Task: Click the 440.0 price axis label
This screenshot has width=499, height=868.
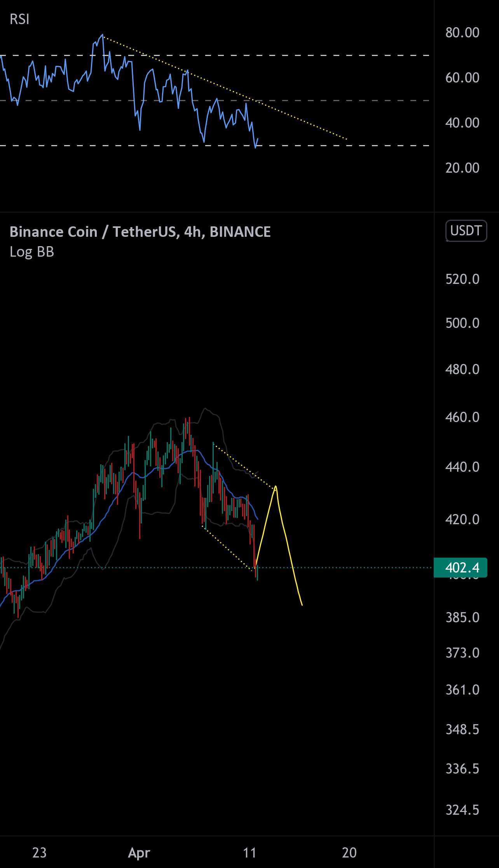Action: [x=462, y=467]
